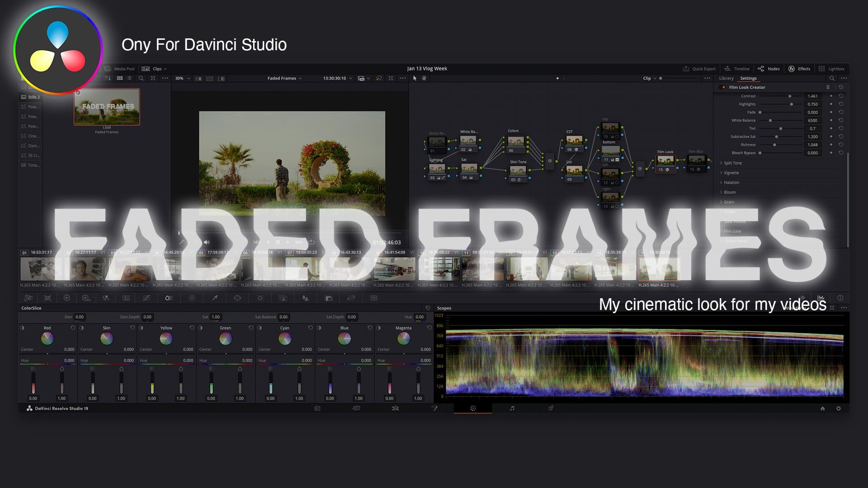Open the 3D stereoscopic palette icon
Image resolution: width=868 pixels, height=488 pixels.
coord(374,298)
